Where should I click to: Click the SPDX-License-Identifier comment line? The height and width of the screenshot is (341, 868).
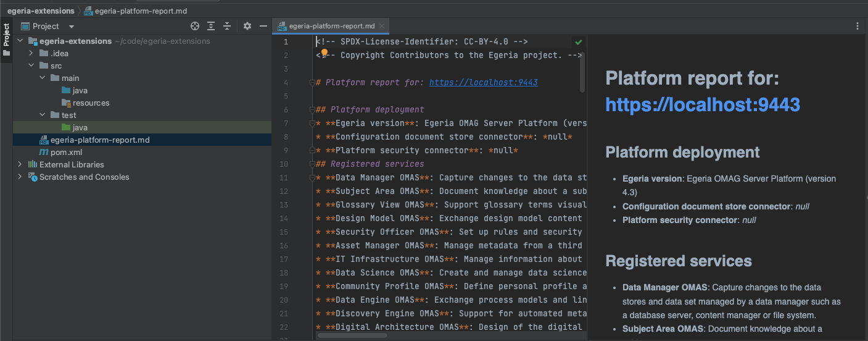point(422,41)
